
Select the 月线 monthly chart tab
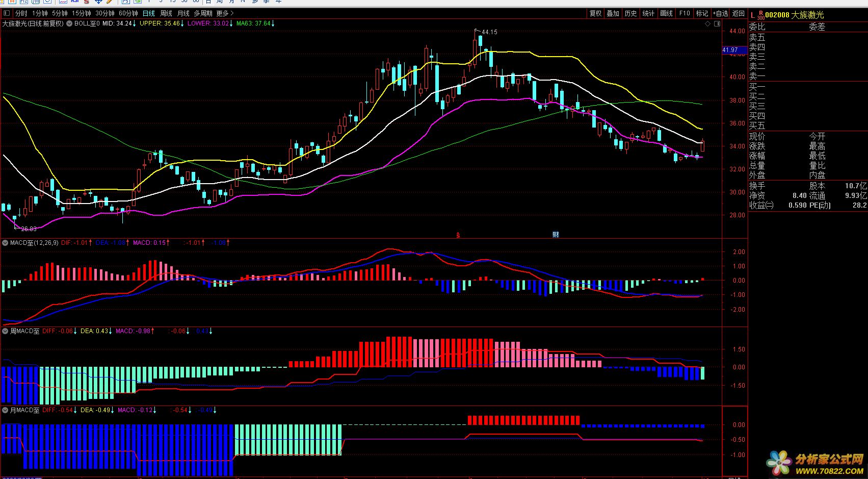tap(183, 13)
